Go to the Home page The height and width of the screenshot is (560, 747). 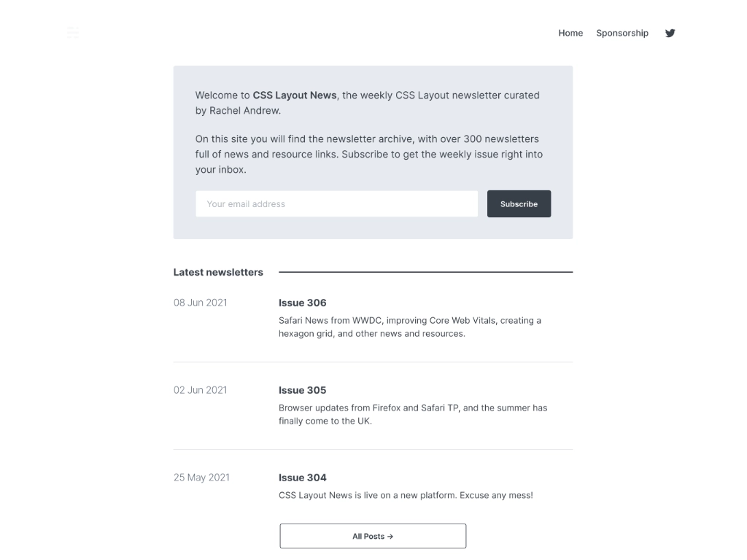pos(570,33)
